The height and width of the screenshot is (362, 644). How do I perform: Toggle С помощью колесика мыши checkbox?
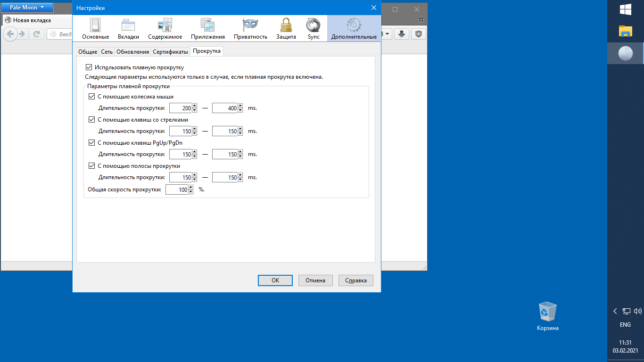[92, 97]
